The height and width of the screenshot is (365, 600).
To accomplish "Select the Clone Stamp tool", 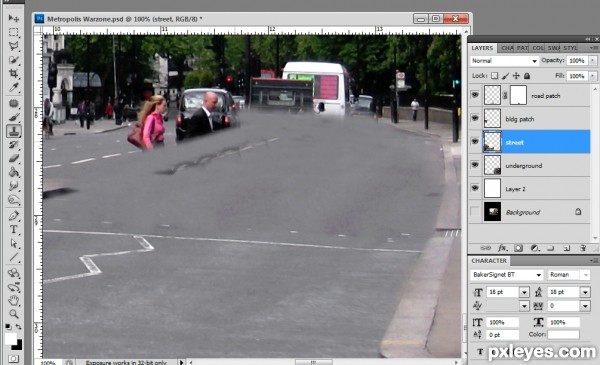I will [x=14, y=131].
